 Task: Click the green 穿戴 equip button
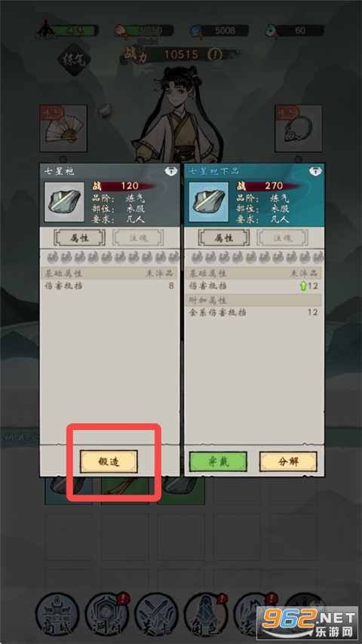coord(218,462)
